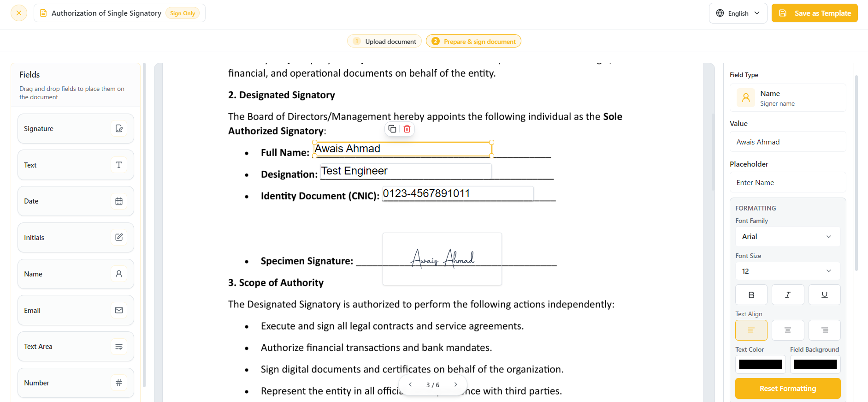This screenshot has height=402, width=868.
Task: Open the Text Color swatch
Action: 761,365
